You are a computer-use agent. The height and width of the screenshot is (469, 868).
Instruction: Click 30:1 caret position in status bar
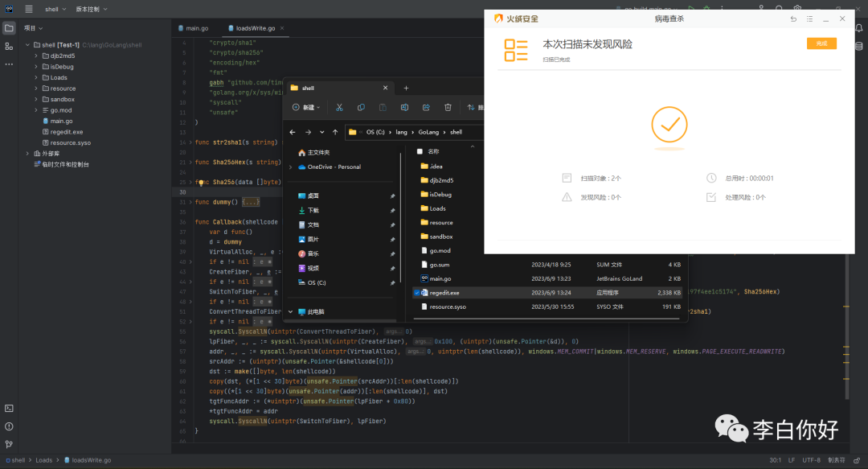[775, 460]
